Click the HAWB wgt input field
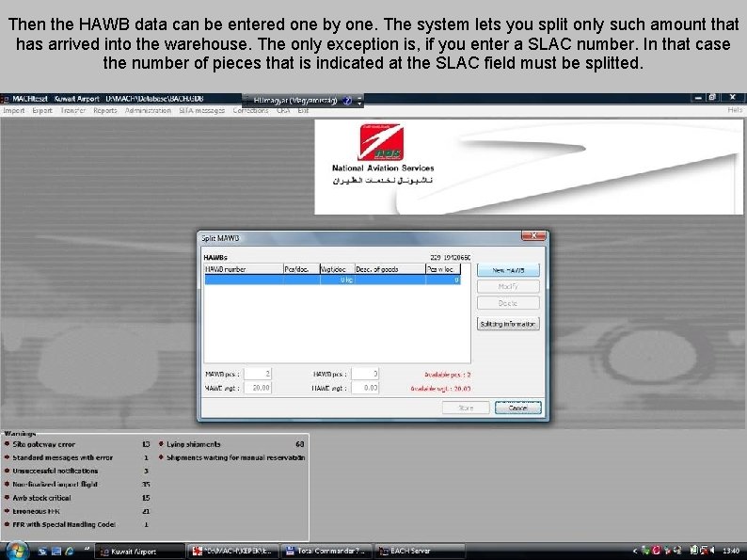 [x=365, y=388]
